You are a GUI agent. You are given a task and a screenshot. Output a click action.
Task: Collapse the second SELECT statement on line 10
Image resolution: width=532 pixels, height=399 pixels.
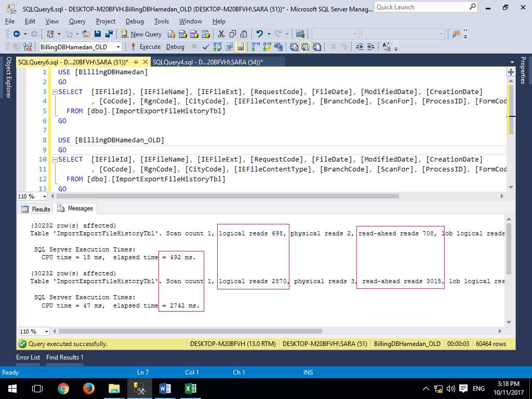[55, 159]
